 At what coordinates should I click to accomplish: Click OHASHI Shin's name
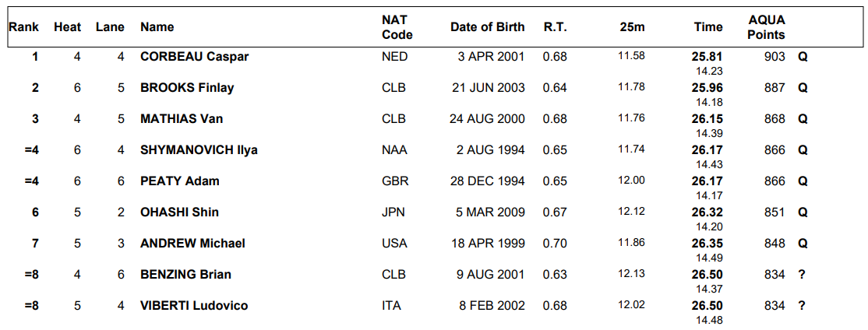pos(179,212)
